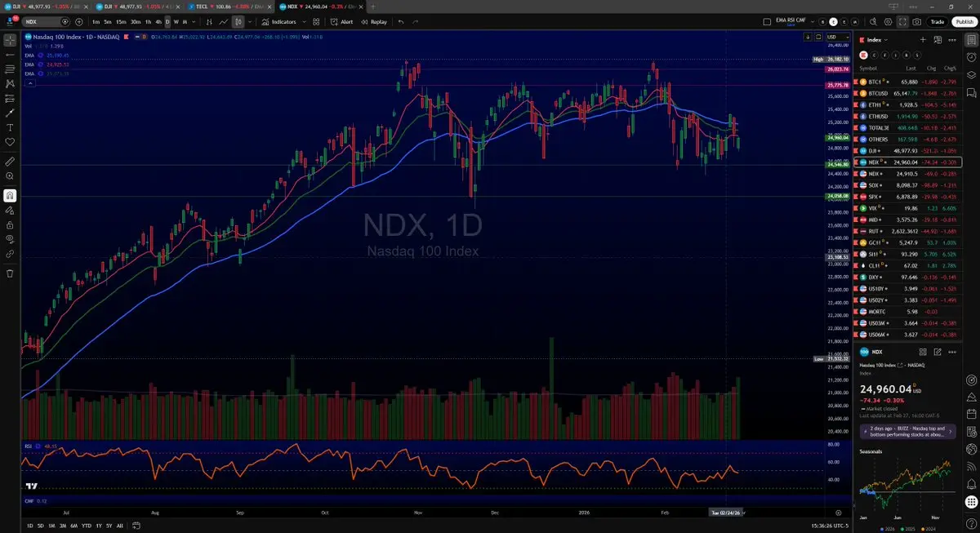
Task: Activate the zoom in tool
Action: (x=10, y=176)
